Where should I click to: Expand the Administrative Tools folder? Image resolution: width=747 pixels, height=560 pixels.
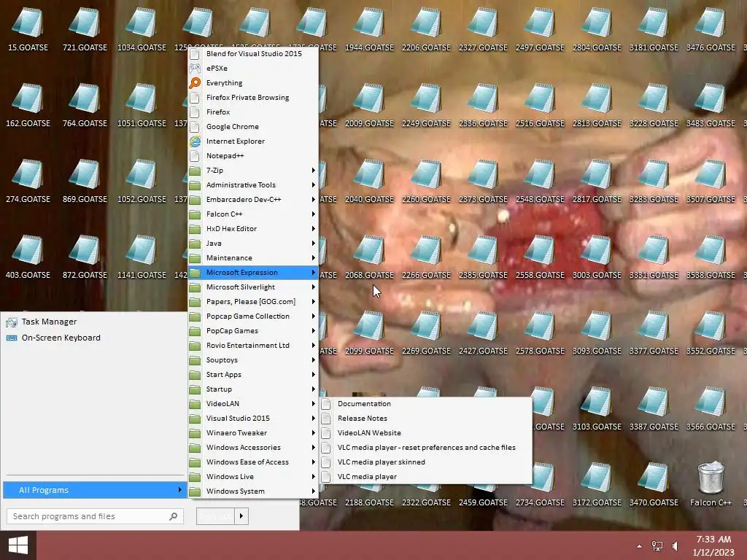pyautogui.click(x=253, y=185)
